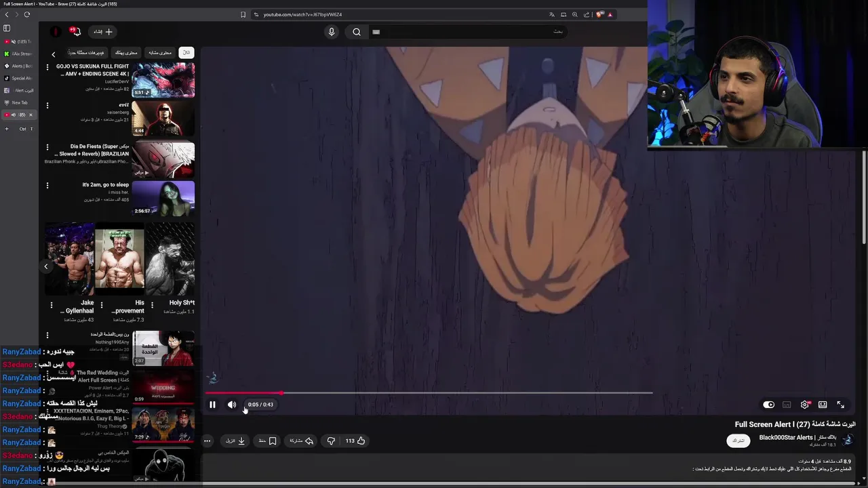Screen dimensions: 868x488
Task: Select the leftmost arrow in filter chips
Action: [54, 54]
